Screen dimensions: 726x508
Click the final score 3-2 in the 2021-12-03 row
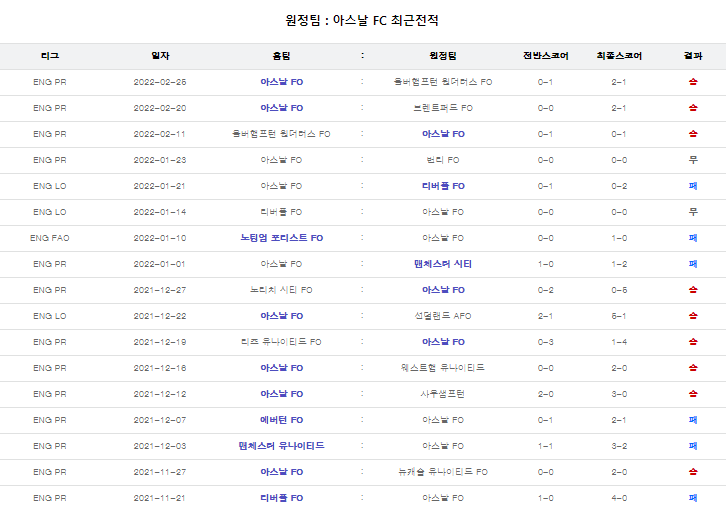tap(619, 446)
